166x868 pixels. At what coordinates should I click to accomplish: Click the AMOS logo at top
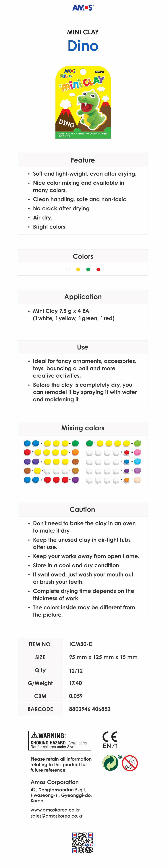click(x=83, y=7)
